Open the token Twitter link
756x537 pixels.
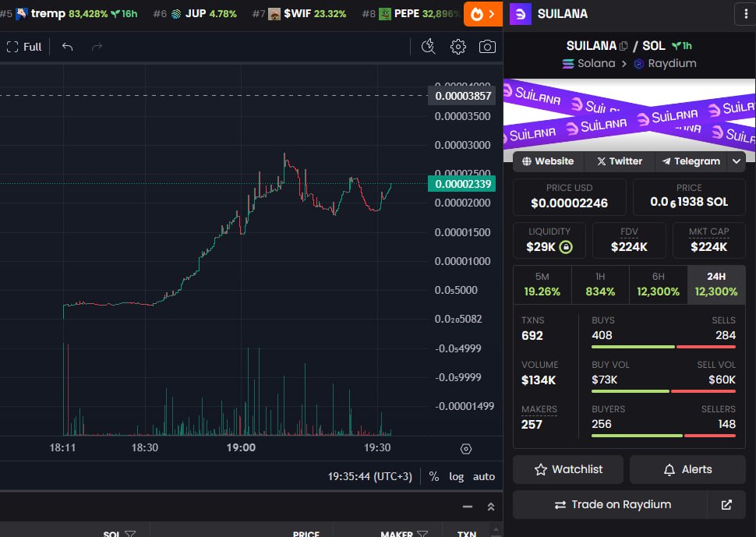click(620, 161)
